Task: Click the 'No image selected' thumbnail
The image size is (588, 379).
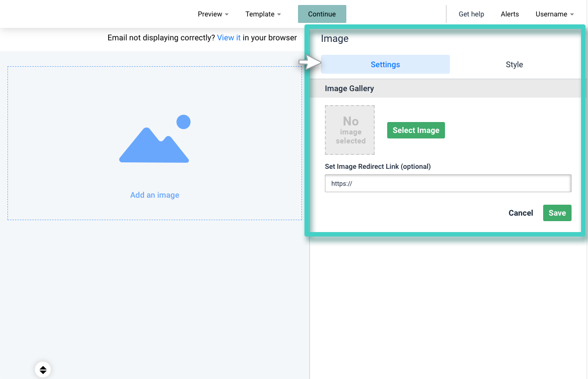Action: pos(350,130)
